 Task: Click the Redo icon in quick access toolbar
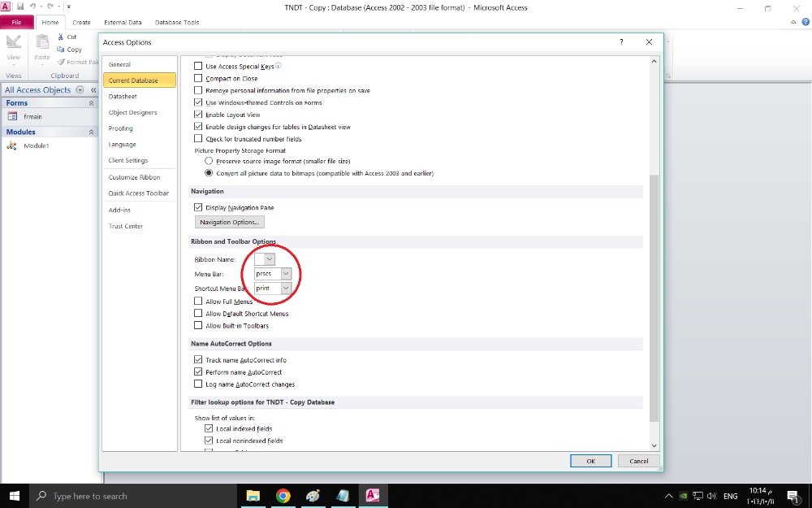pos(50,7)
